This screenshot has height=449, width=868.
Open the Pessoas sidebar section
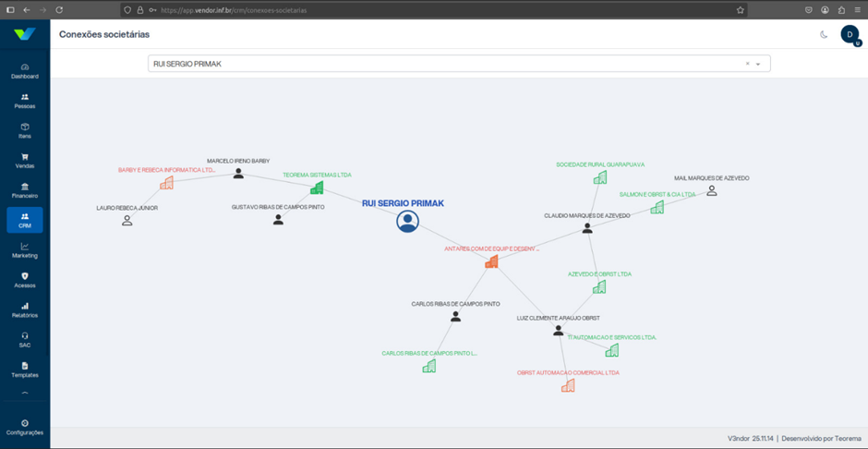[25, 101]
